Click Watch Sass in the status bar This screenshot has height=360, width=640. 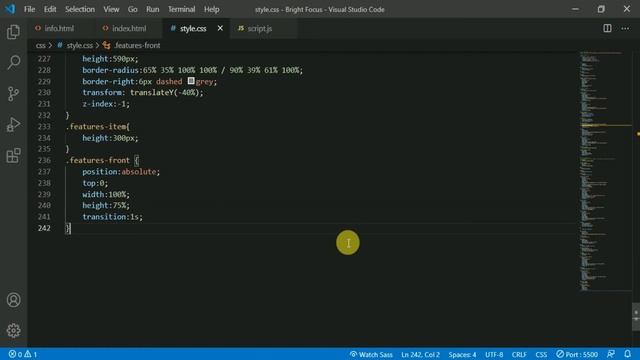[x=371, y=354]
